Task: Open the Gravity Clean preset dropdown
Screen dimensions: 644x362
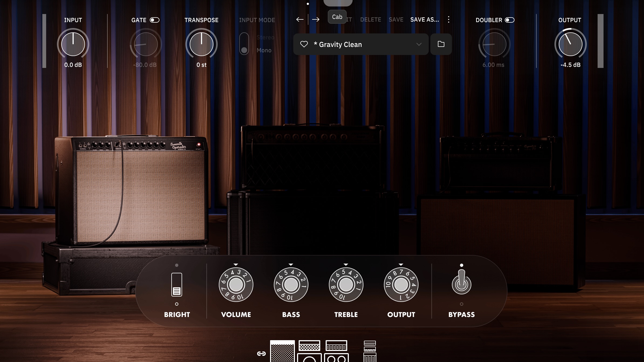Action: (x=418, y=44)
